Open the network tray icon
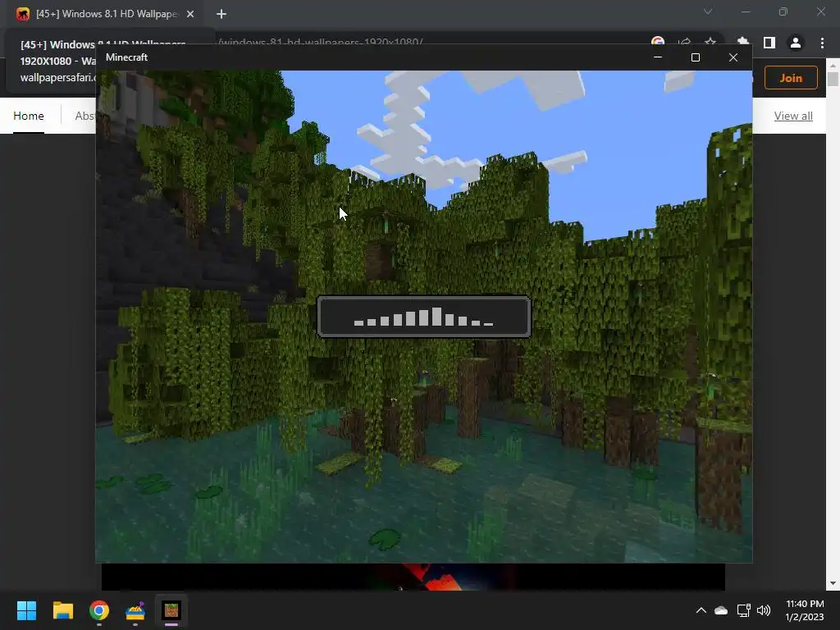 coord(743,610)
